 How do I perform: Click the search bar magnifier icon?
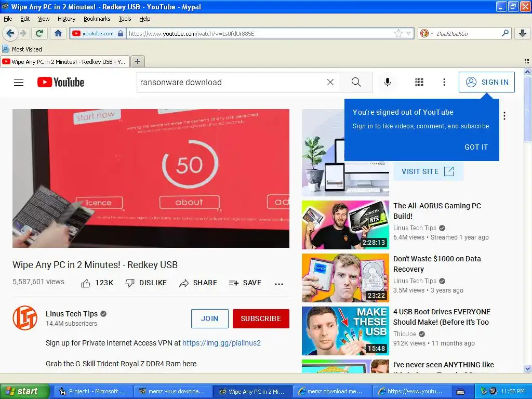click(505, 33)
